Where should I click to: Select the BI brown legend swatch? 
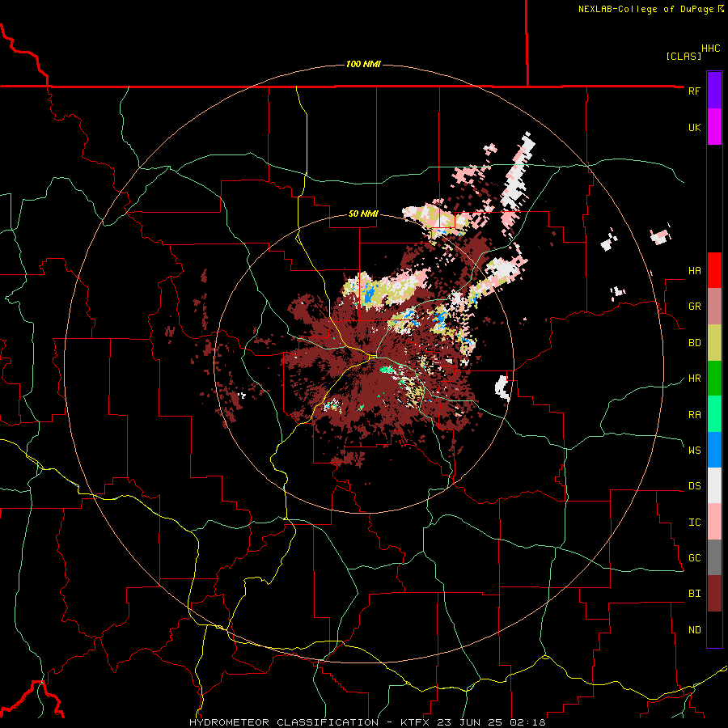point(714,594)
